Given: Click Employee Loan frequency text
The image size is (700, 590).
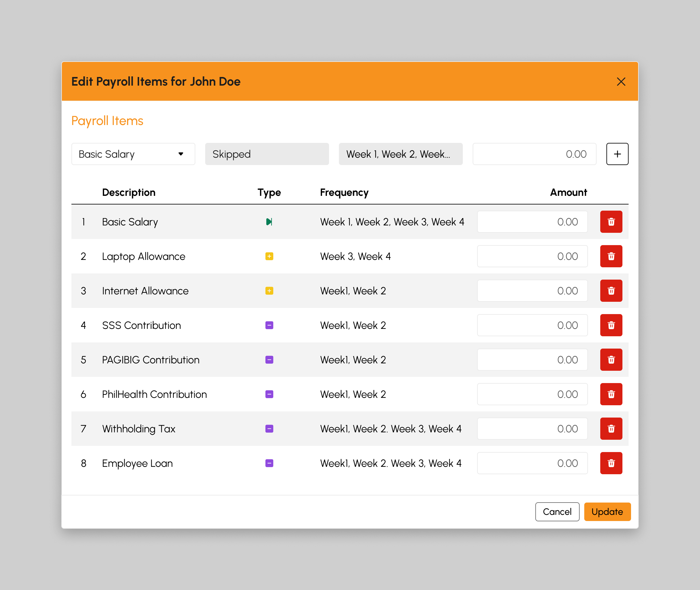Looking at the screenshot, I should 391,463.
